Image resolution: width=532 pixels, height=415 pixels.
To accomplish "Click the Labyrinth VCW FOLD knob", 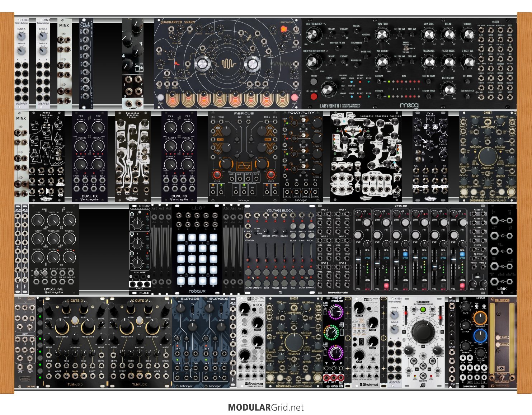I will (x=382, y=34).
